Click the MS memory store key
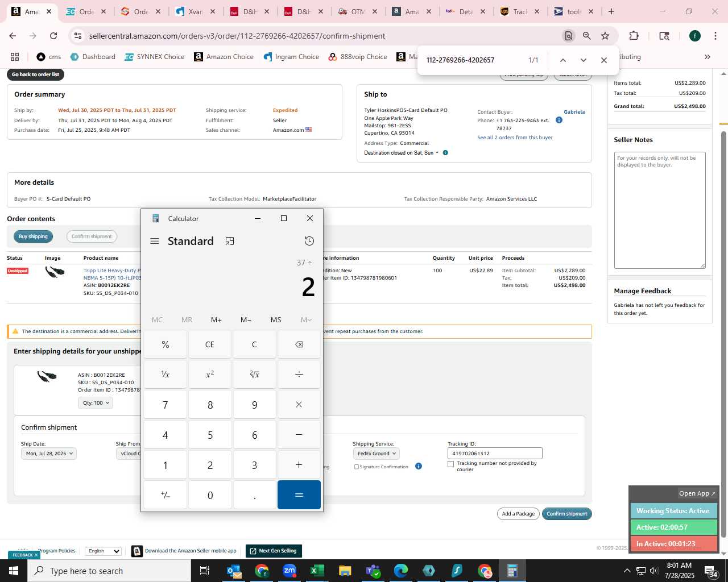 [276, 320]
